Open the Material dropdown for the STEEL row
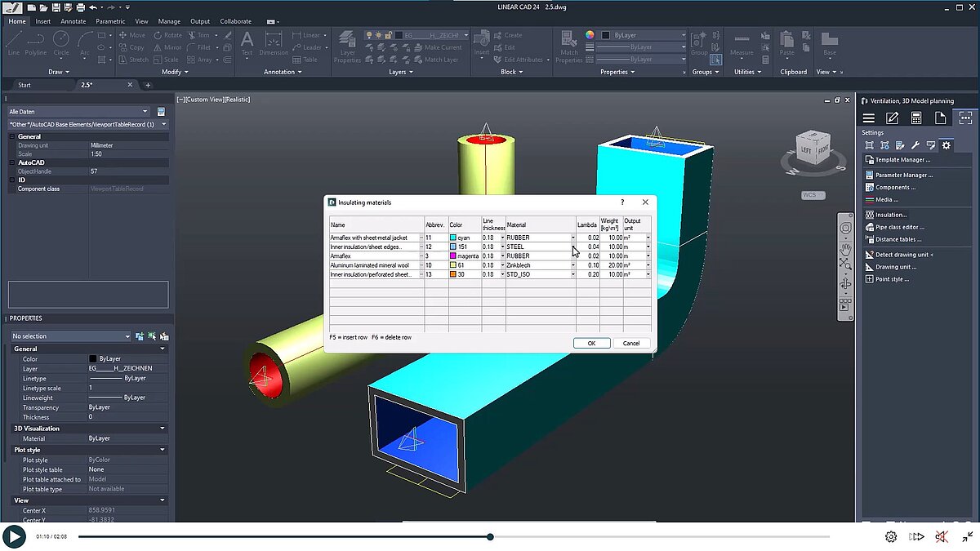 pyautogui.click(x=572, y=246)
